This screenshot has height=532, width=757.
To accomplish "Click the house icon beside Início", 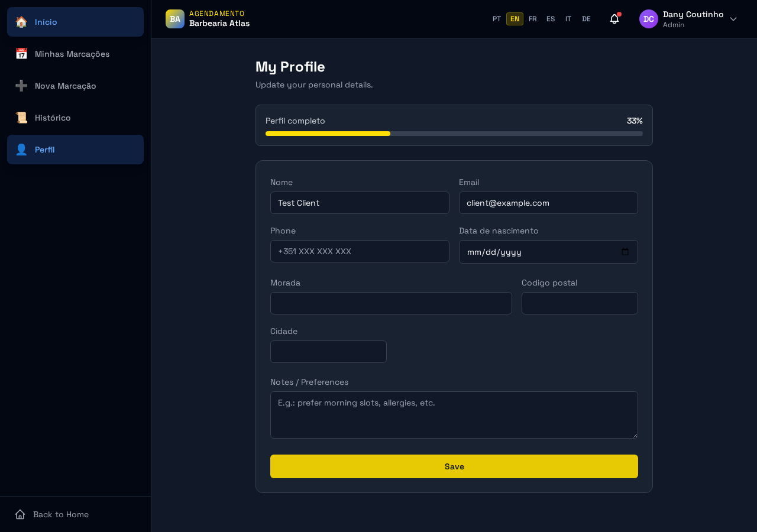I will pos(21,22).
